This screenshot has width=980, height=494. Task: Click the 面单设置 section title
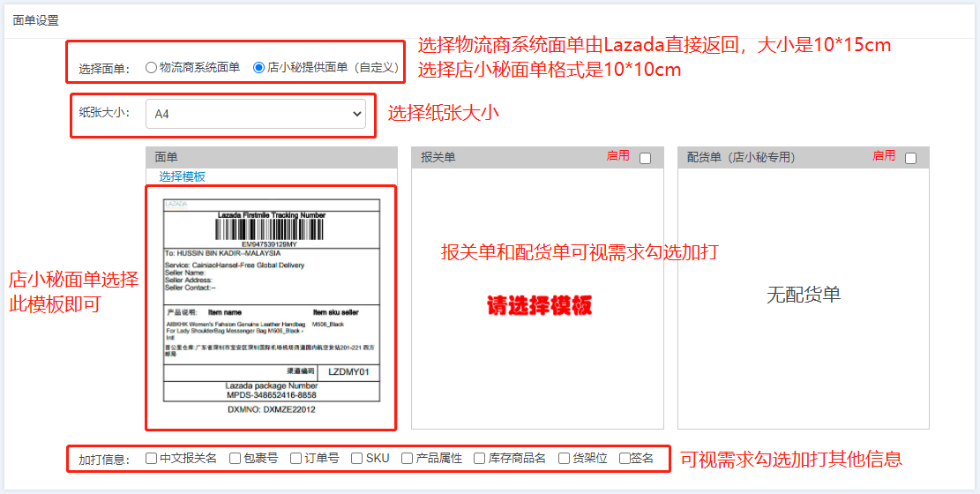35,20
